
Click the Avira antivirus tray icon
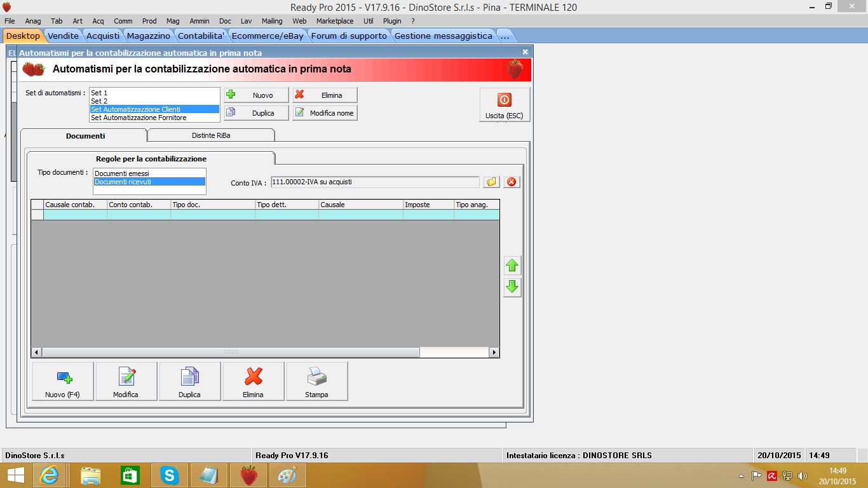pyautogui.click(x=772, y=475)
